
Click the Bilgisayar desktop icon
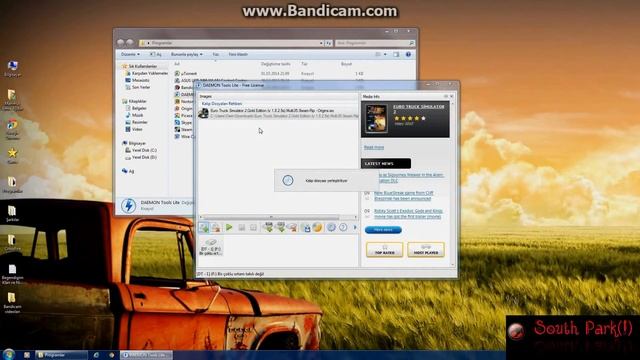(x=13, y=69)
